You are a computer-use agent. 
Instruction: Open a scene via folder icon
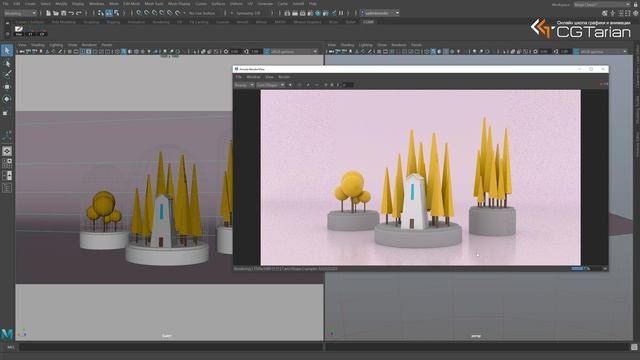coord(56,13)
